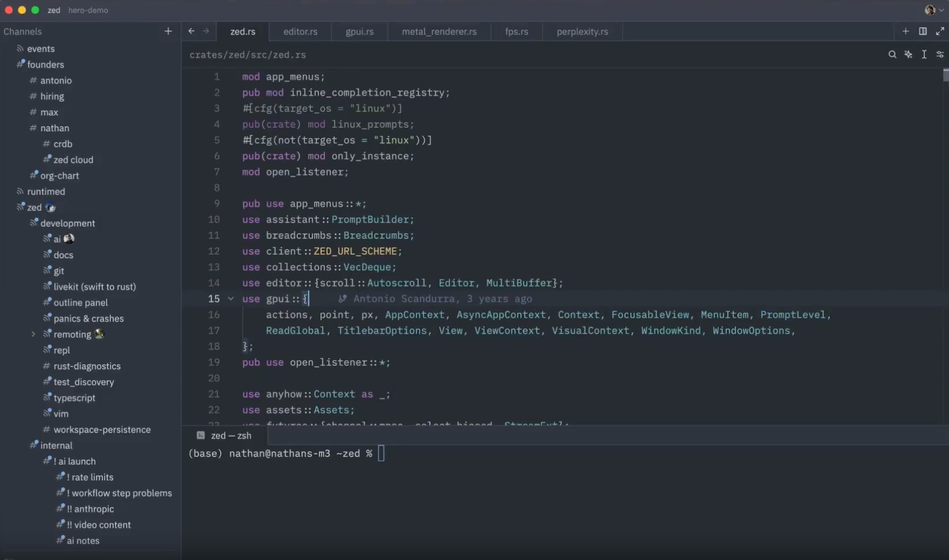Viewport: 949px width, 560px height.
Task: Go forward with the right arrow
Action: (x=206, y=31)
